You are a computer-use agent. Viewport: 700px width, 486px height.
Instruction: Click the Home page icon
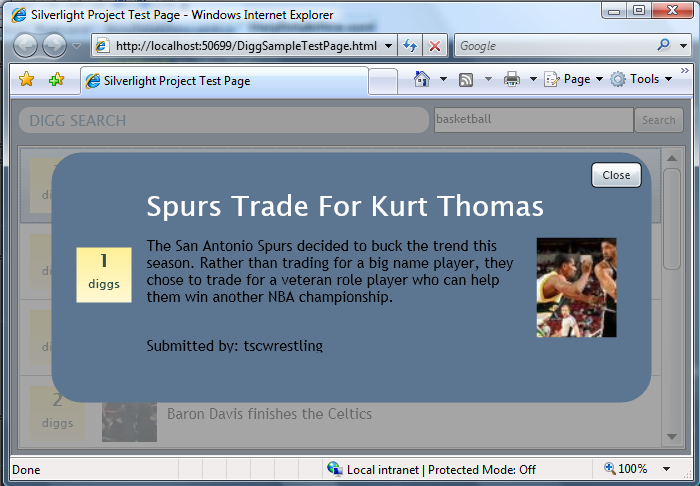[x=421, y=79]
